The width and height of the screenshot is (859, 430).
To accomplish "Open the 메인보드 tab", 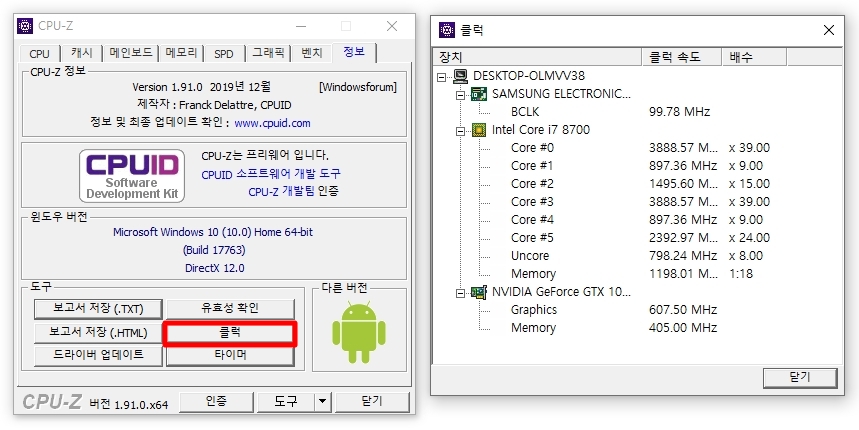I will click(131, 53).
